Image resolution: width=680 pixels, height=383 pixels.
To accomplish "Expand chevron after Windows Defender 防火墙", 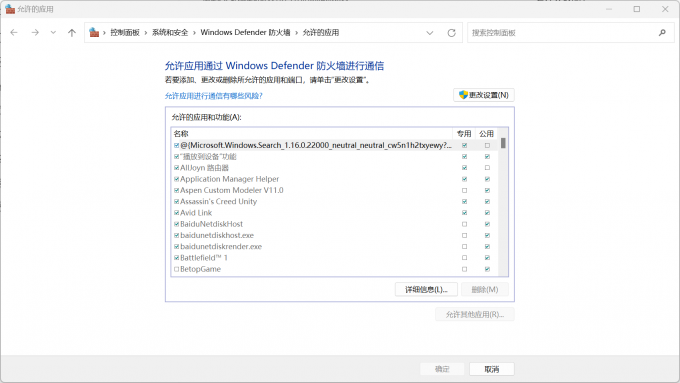I will 297,33.
